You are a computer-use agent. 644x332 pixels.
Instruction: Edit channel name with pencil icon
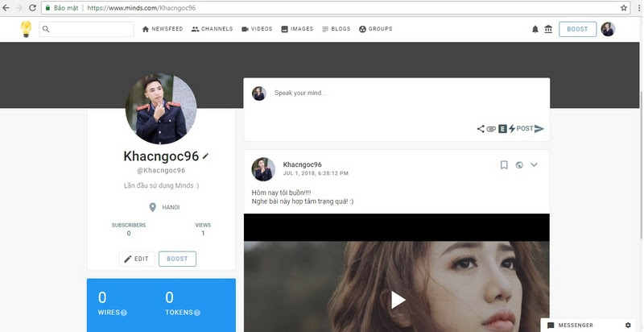click(205, 156)
